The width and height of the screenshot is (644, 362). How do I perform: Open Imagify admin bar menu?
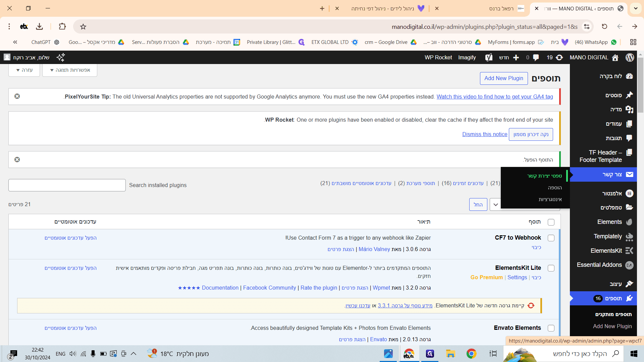[x=467, y=57]
